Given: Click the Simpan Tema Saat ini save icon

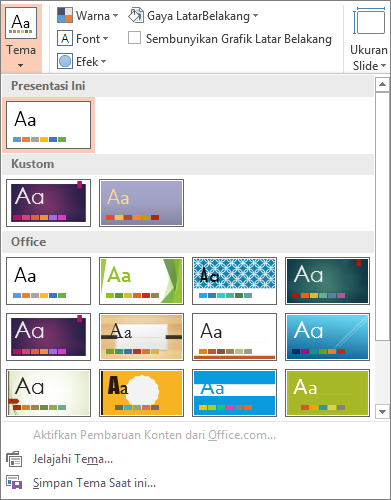Looking at the screenshot, I should tap(14, 483).
